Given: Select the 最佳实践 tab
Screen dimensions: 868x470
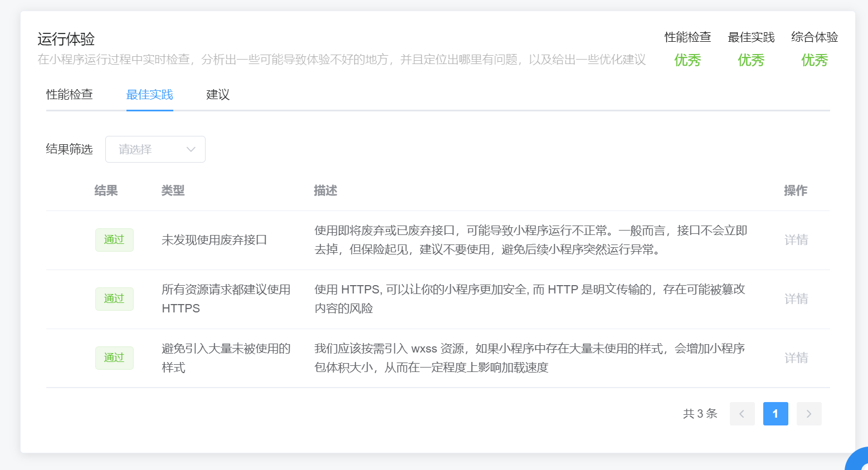Looking at the screenshot, I should pyautogui.click(x=150, y=95).
